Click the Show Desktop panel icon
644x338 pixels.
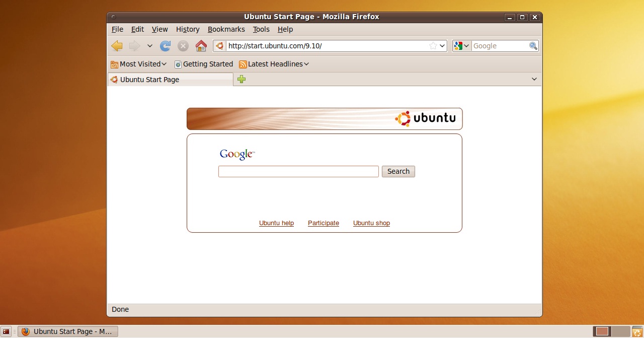tap(6, 331)
